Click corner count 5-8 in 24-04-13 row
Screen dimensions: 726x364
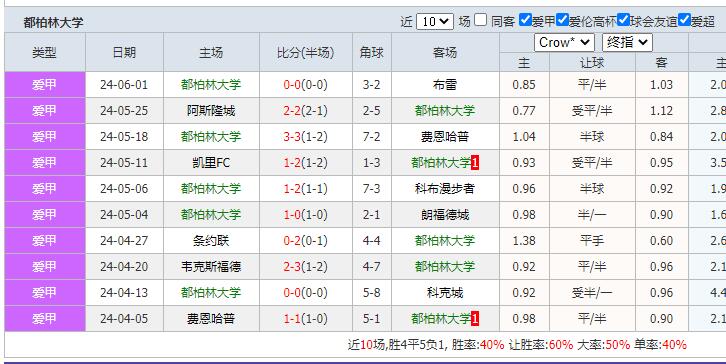pos(372,292)
